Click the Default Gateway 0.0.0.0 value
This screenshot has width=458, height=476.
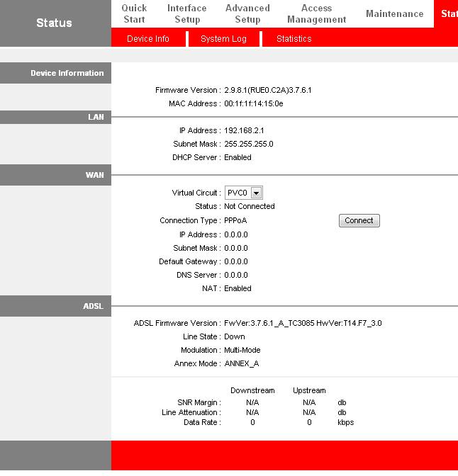pyautogui.click(x=236, y=261)
